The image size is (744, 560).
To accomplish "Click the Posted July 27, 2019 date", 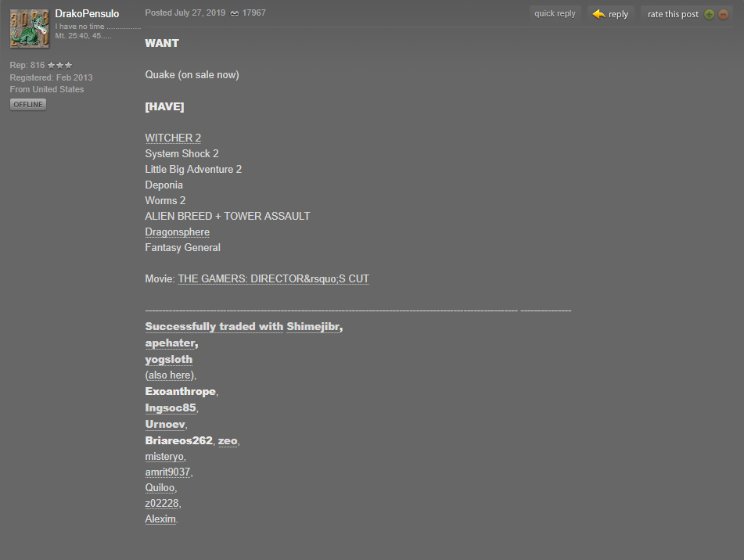I will [185, 13].
